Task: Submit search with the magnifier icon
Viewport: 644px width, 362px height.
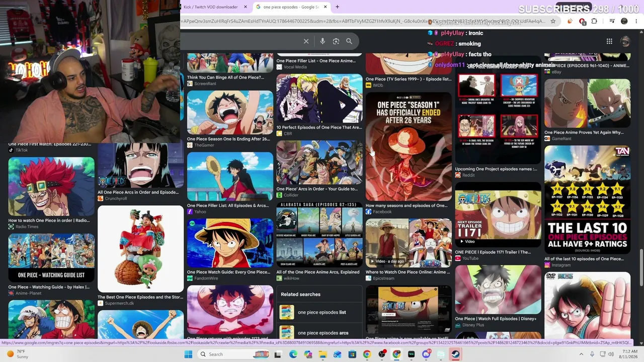Action: (349, 41)
